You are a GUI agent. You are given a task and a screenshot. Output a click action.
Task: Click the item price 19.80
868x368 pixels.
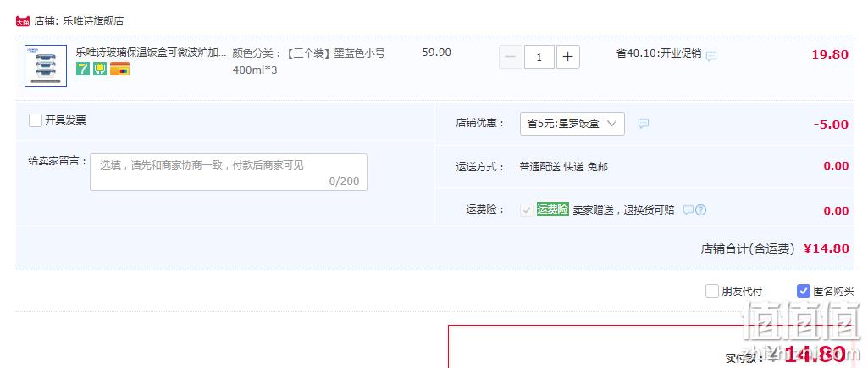point(830,54)
